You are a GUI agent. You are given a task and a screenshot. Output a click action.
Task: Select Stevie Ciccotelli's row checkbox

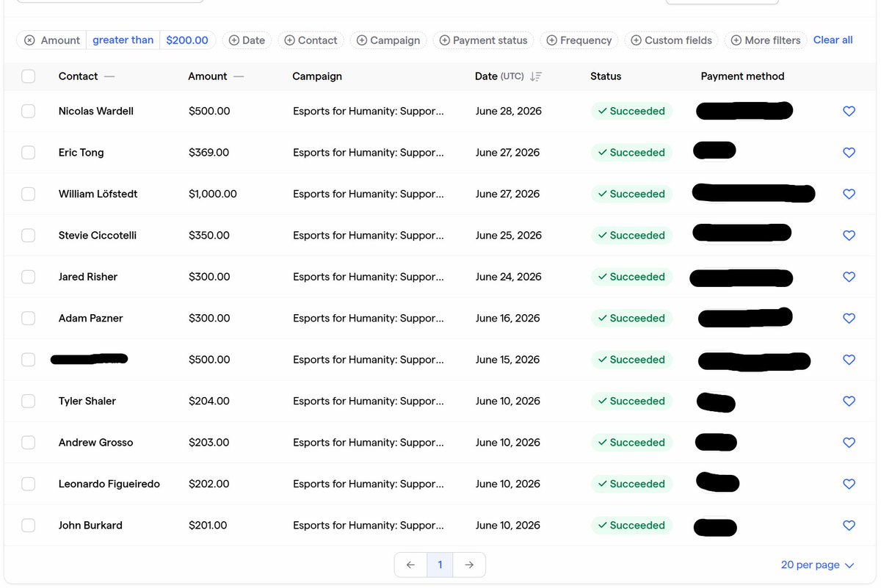click(28, 236)
